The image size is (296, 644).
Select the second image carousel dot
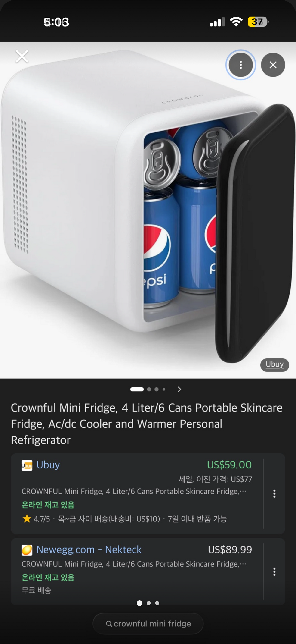pyautogui.click(x=149, y=389)
